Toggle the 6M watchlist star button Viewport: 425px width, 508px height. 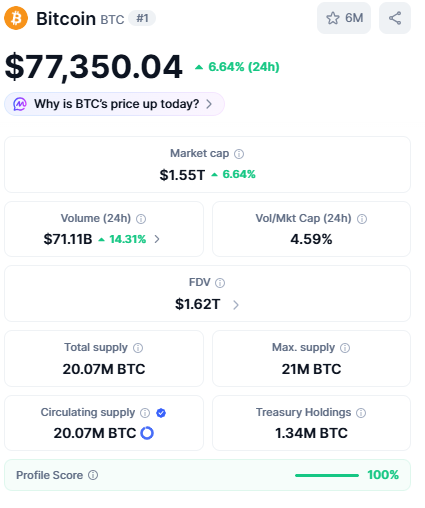(344, 18)
